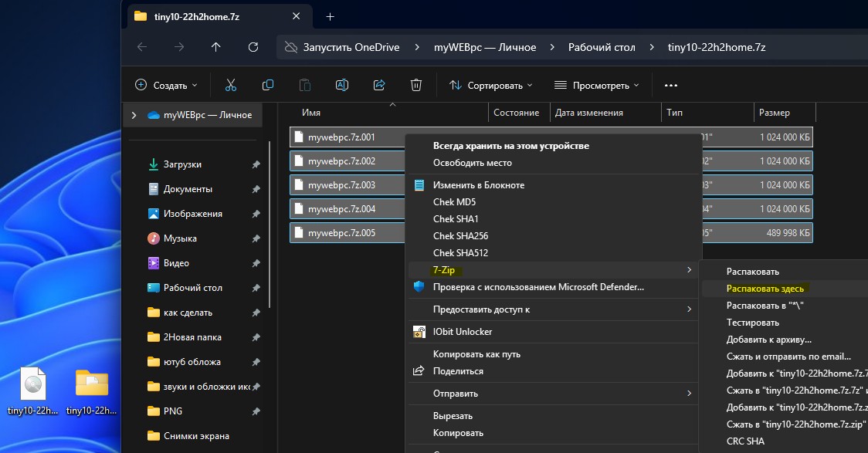This screenshot has height=453, width=868.
Task: Choose Распаковать in 7-Zip submenu
Action: pyautogui.click(x=753, y=272)
